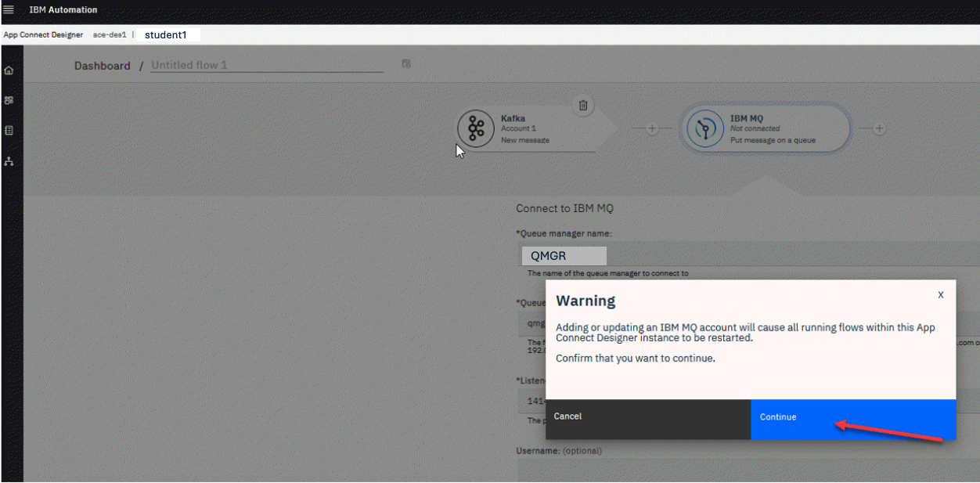The image size is (980, 483).
Task: Open the Catalog icon in left sidebar
Action: 9,100
